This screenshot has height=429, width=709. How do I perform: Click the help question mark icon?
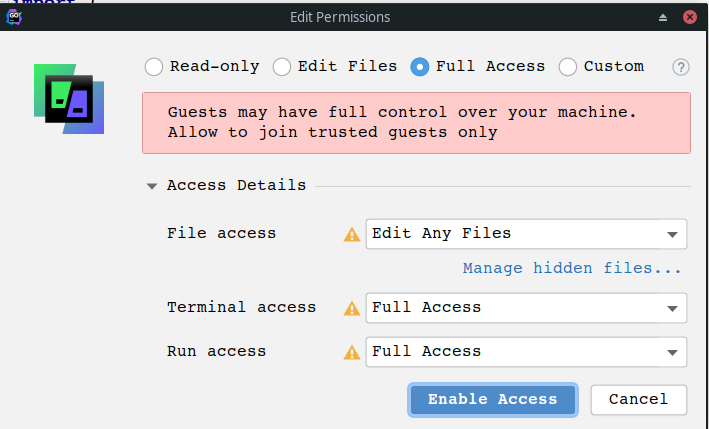coord(681,67)
